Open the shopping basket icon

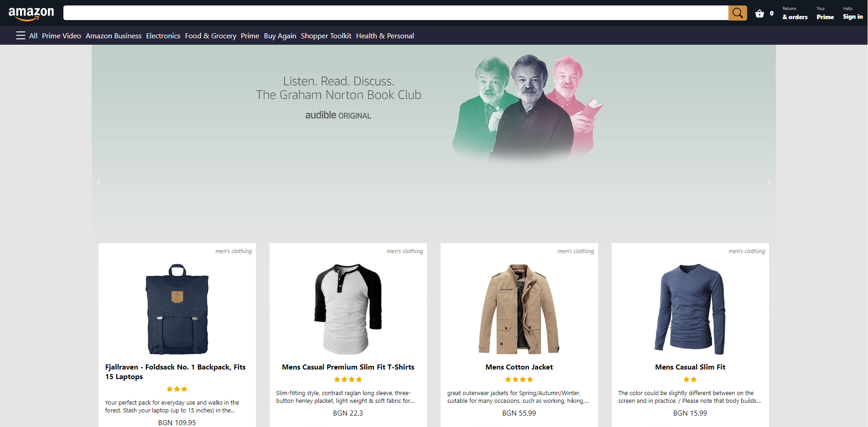(x=759, y=14)
